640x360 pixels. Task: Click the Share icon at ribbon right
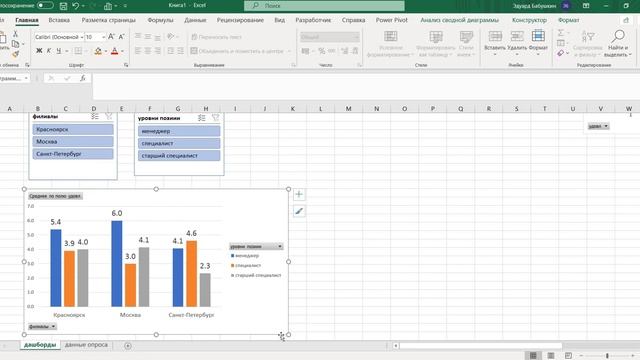point(626,20)
